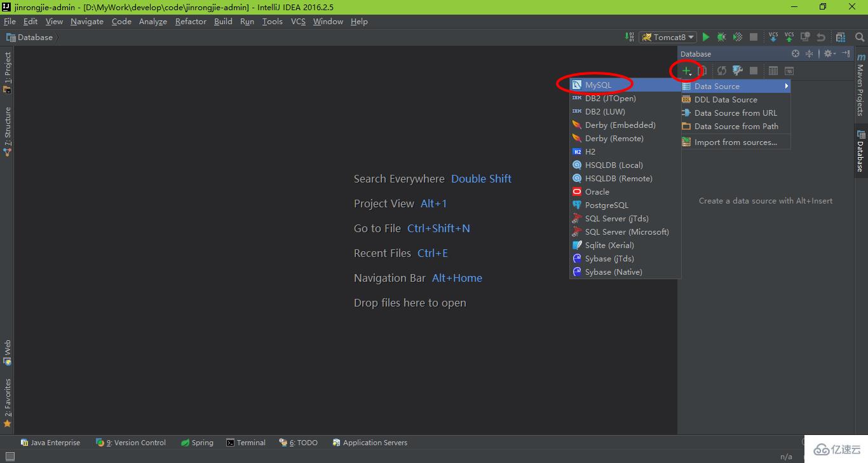Screen dimensions: 868x463
Task: Open the TODO tool window
Action: (299, 443)
